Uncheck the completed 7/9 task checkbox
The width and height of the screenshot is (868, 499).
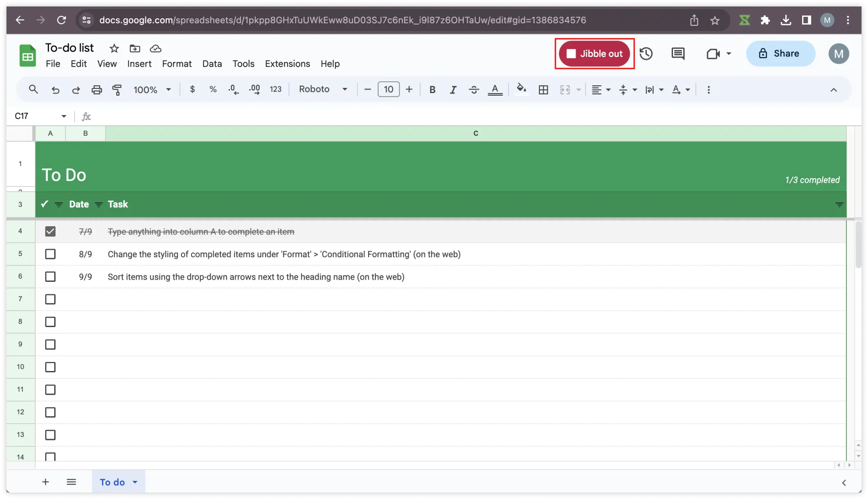50,231
